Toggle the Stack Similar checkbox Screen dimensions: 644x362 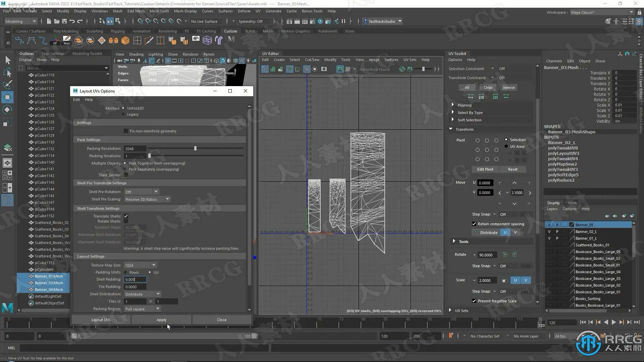click(x=126, y=175)
